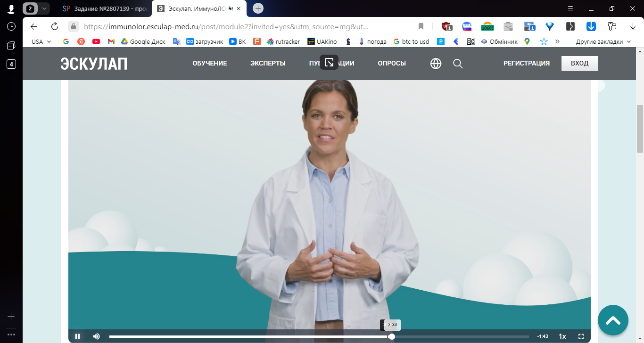This screenshot has width=644, height=343.
Task: Open the Russian flag VPN extension
Action: click(467, 26)
